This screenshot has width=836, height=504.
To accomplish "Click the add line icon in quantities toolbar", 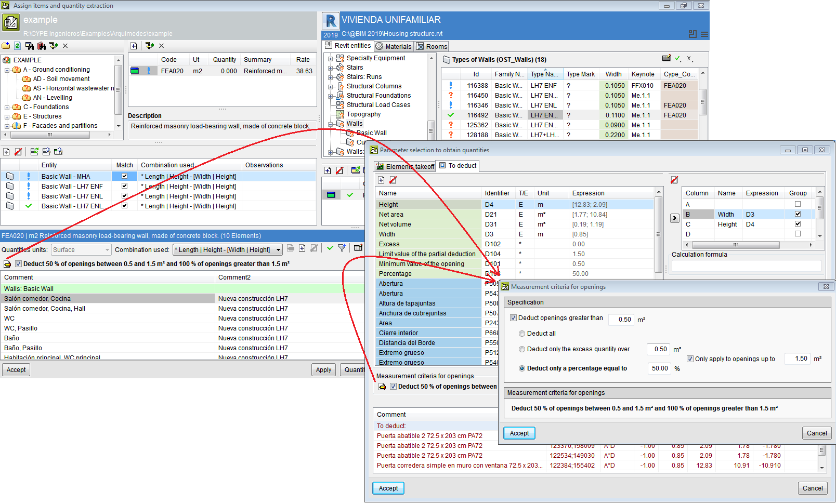I will [x=302, y=248].
